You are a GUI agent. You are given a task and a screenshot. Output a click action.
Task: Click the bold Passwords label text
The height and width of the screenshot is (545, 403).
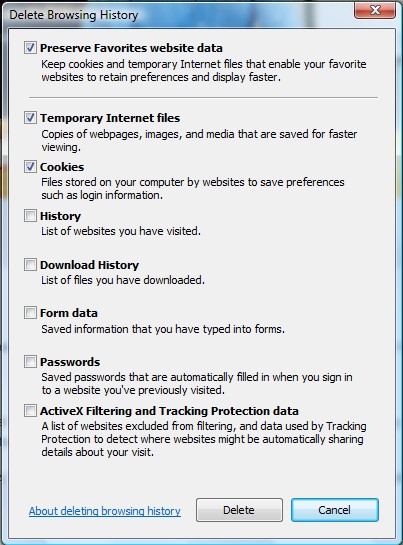70,362
